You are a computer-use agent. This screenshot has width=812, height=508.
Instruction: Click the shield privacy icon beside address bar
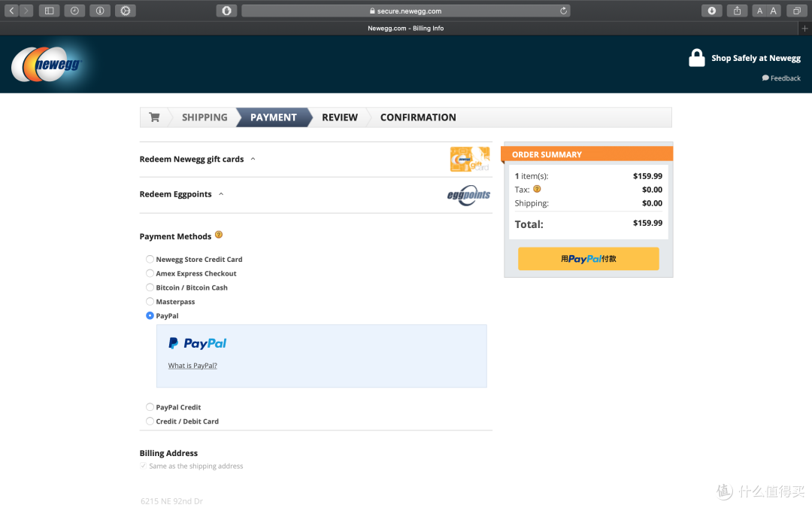tap(226, 11)
